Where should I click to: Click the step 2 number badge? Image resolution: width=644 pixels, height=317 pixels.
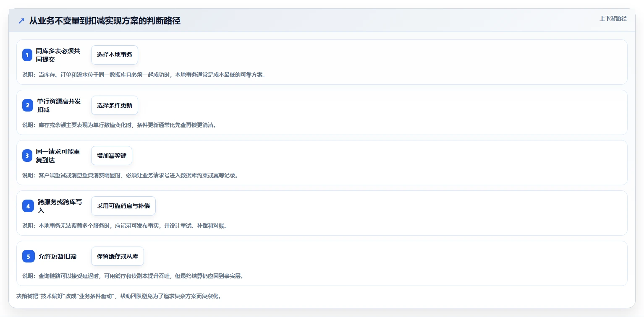coord(27,105)
